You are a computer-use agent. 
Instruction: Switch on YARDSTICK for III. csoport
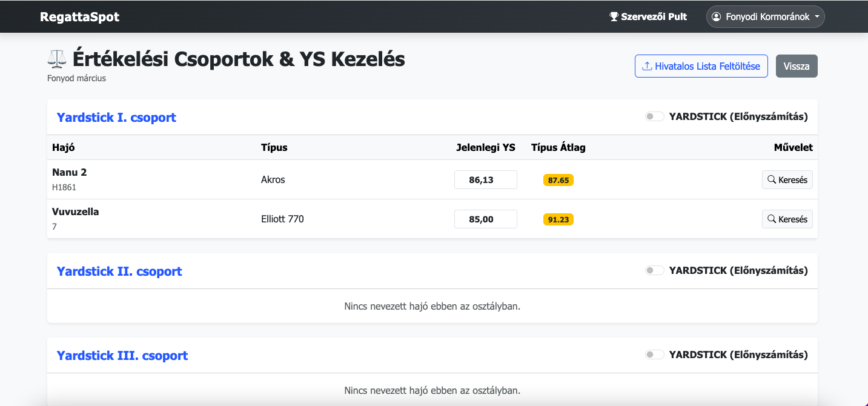tap(654, 354)
